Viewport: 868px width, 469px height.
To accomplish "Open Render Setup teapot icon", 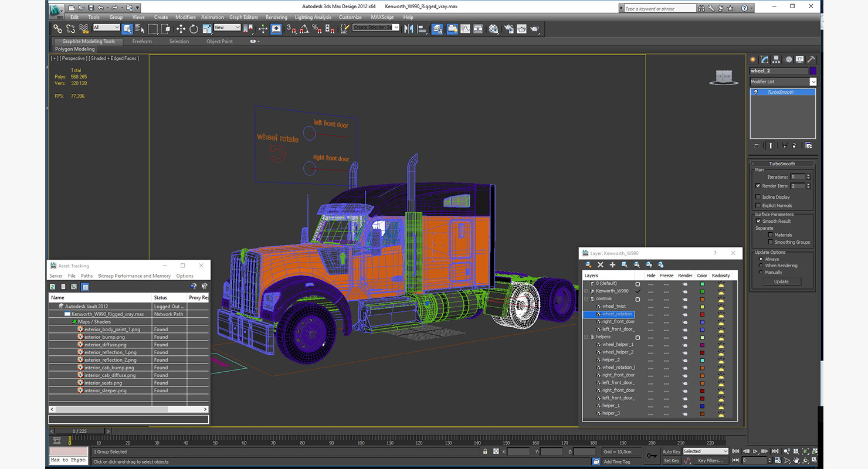I will pyautogui.click(x=508, y=28).
